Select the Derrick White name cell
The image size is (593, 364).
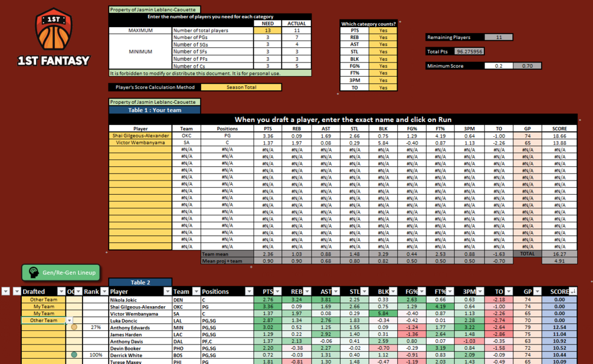point(140,355)
